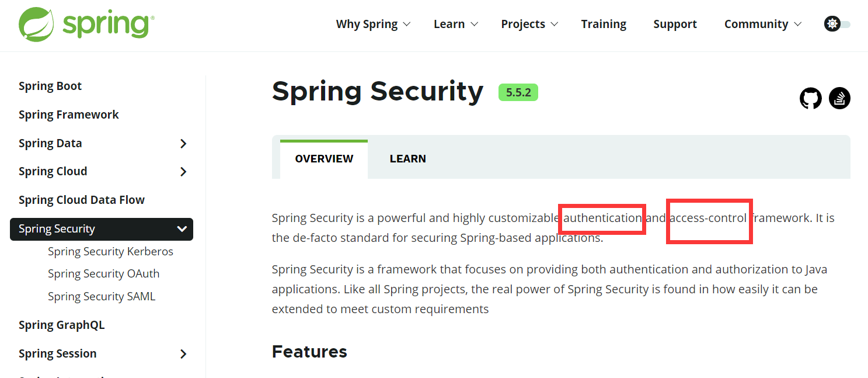The image size is (868, 378).
Task: Open the Learn navigation dropdown
Action: pyautogui.click(x=456, y=24)
